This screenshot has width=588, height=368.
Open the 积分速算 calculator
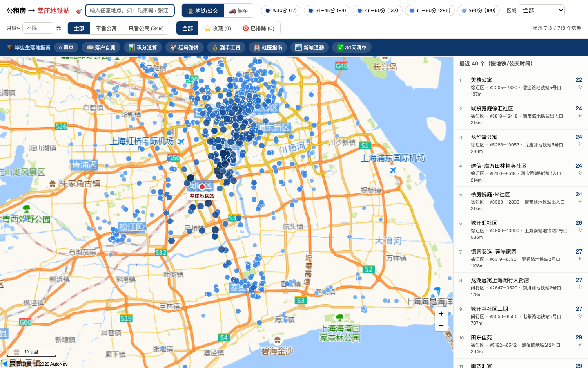143,47
